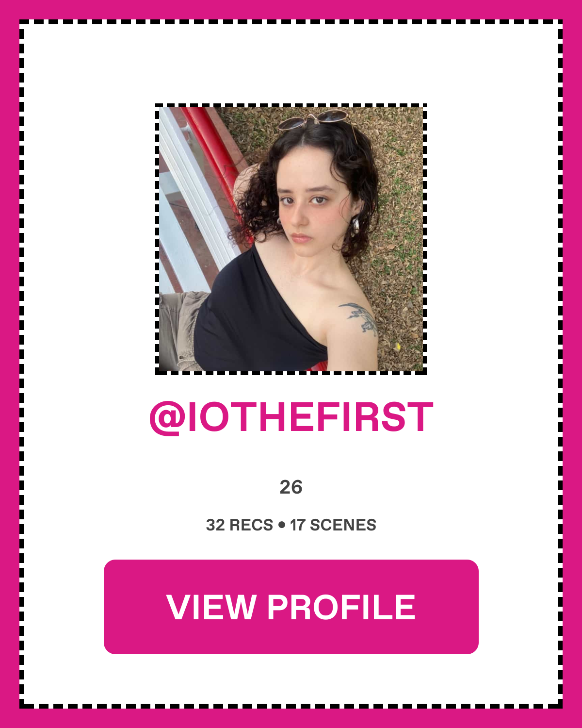Viewport: 582px width, 728px height.
Task: Open the View Profile button
Action: [x=291, y=607]
